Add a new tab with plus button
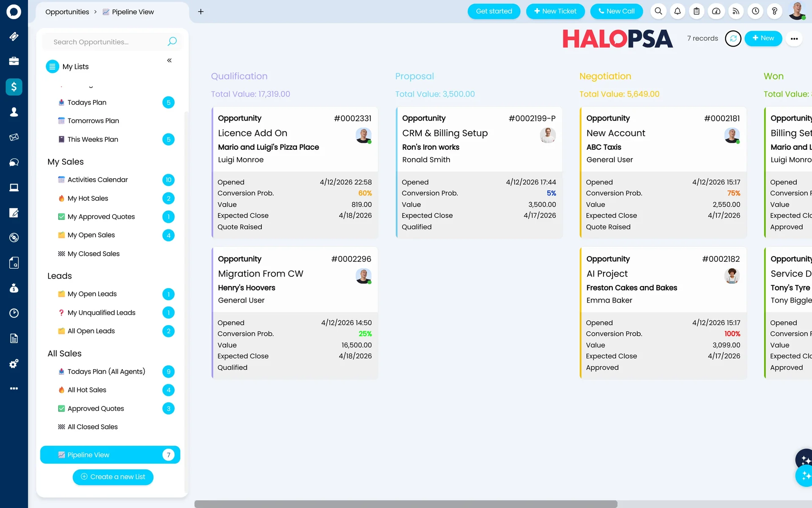The height and width of the screenshot is (508, 812). tap(201, 11)
